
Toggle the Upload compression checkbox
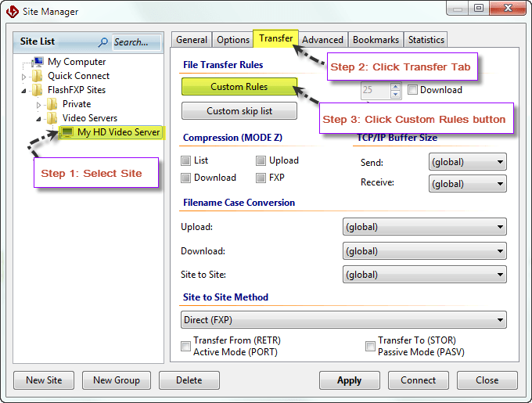(x=261, y=160)
